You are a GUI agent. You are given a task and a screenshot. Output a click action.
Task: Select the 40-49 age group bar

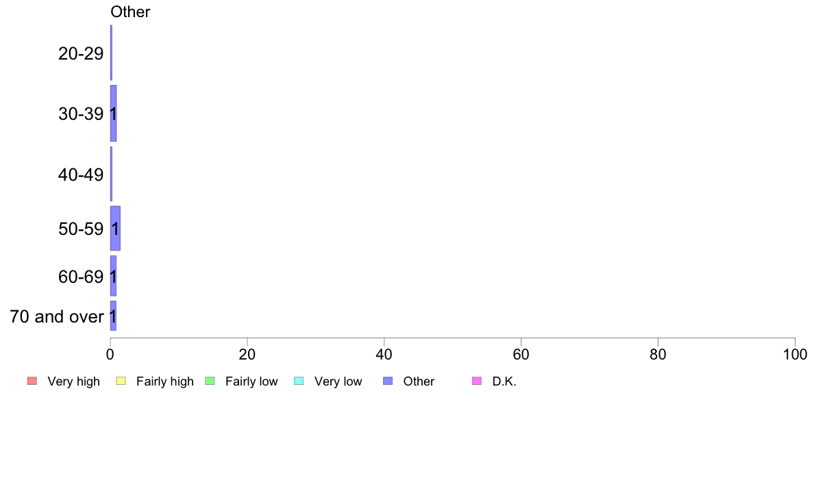(x=111, y=174)
